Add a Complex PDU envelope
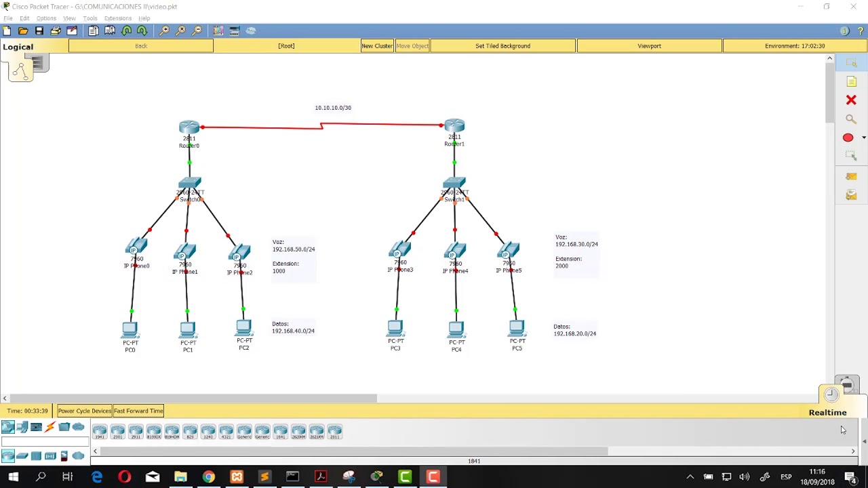The height and width of the screenshot is (488, 868). tap(851, 195)
